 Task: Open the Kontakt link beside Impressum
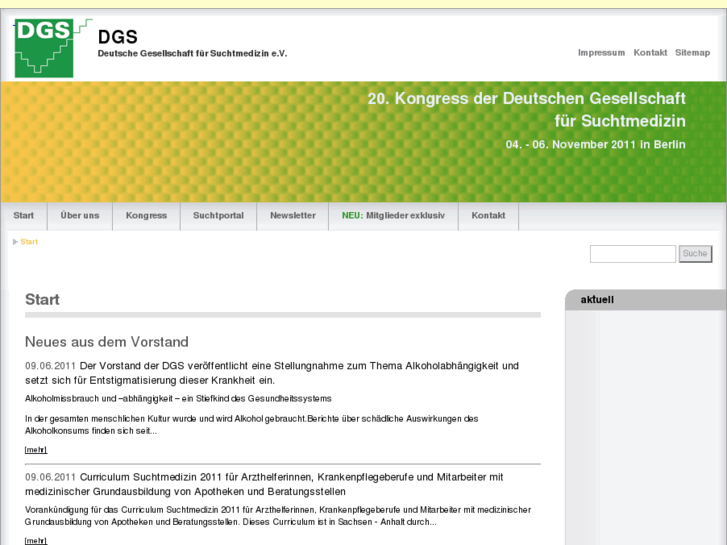(650, 52)
